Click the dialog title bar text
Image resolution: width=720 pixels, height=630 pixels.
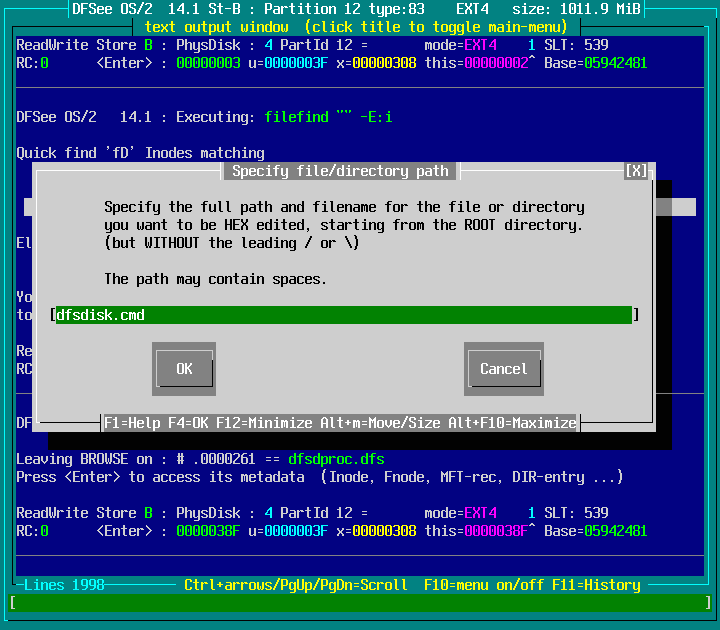coord(340,171)
